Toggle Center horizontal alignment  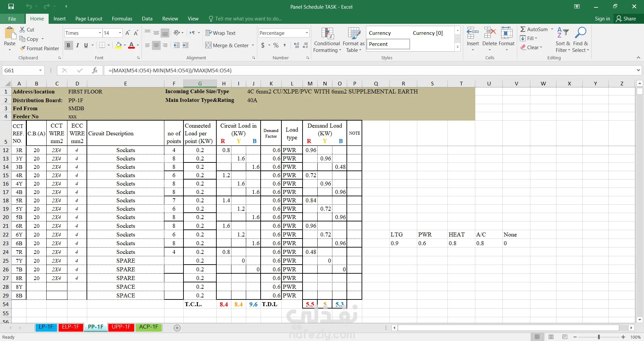156,45
